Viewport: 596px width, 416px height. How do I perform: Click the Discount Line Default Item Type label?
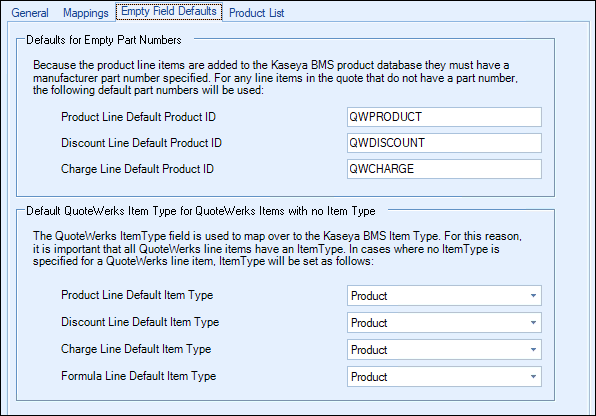click(140, 322)
